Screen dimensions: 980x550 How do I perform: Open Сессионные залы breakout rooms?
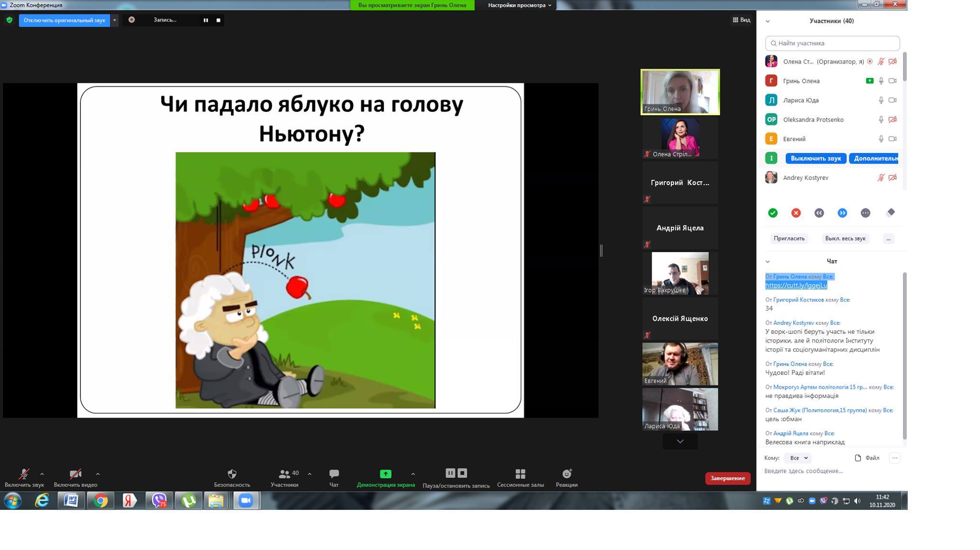(520, 478)
